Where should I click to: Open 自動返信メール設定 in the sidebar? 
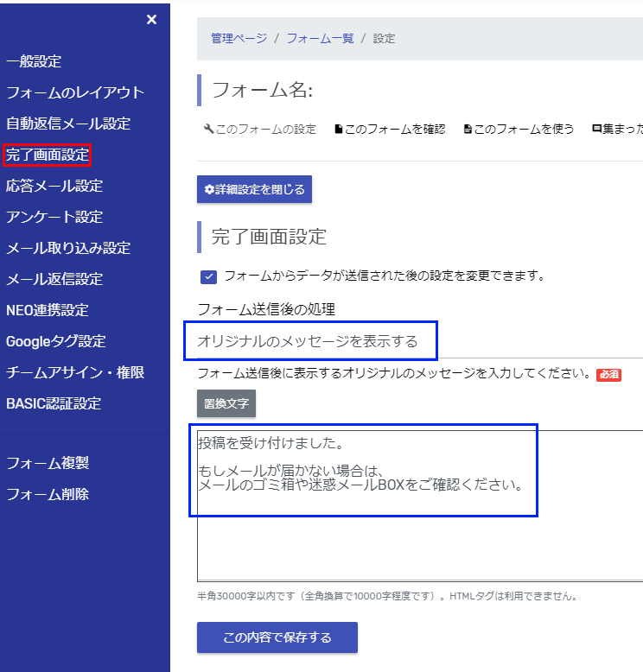pyautogui.click(x=68, y=124)
